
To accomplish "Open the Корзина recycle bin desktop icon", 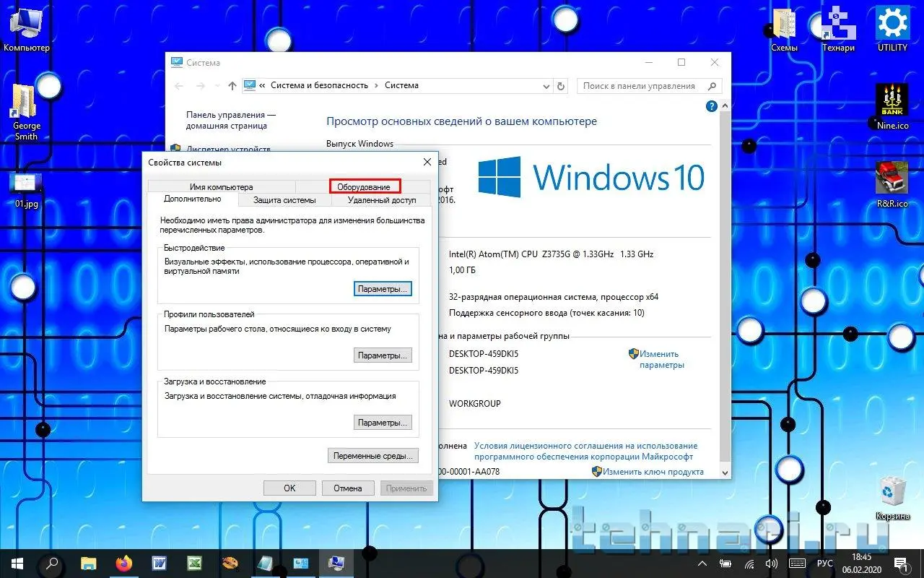I will click(892, 495).
